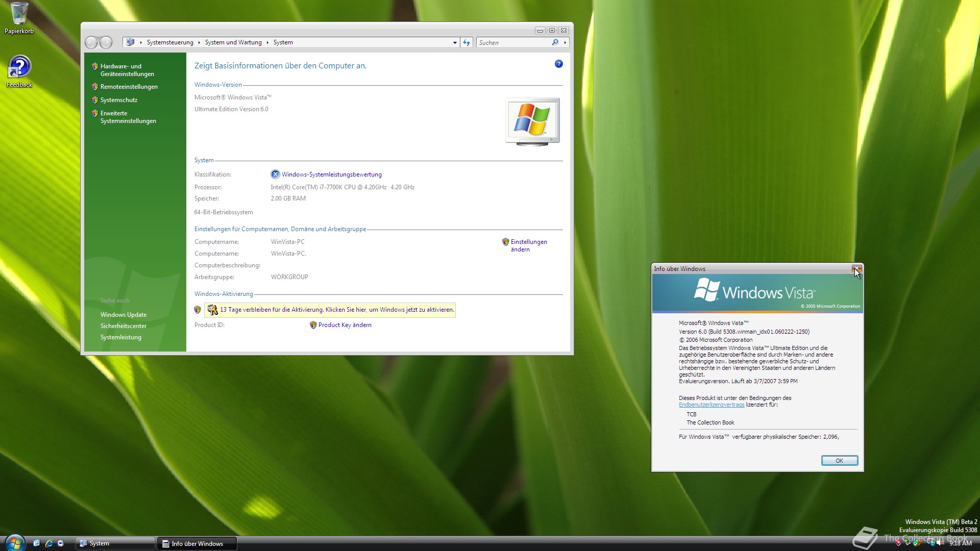Open the address bar history dropdown
This screenshot has width=980, height=551.
(x=455, y=42)
